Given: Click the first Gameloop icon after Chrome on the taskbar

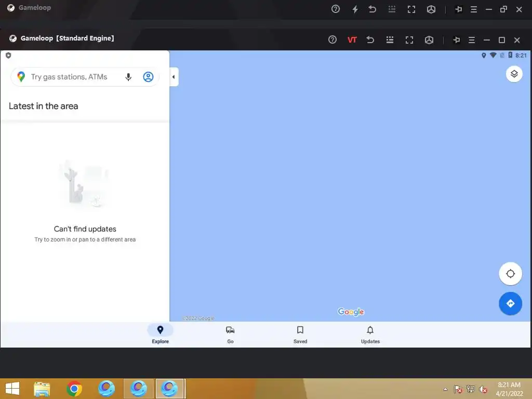Looking at the screenshot, I should (106, 389).
